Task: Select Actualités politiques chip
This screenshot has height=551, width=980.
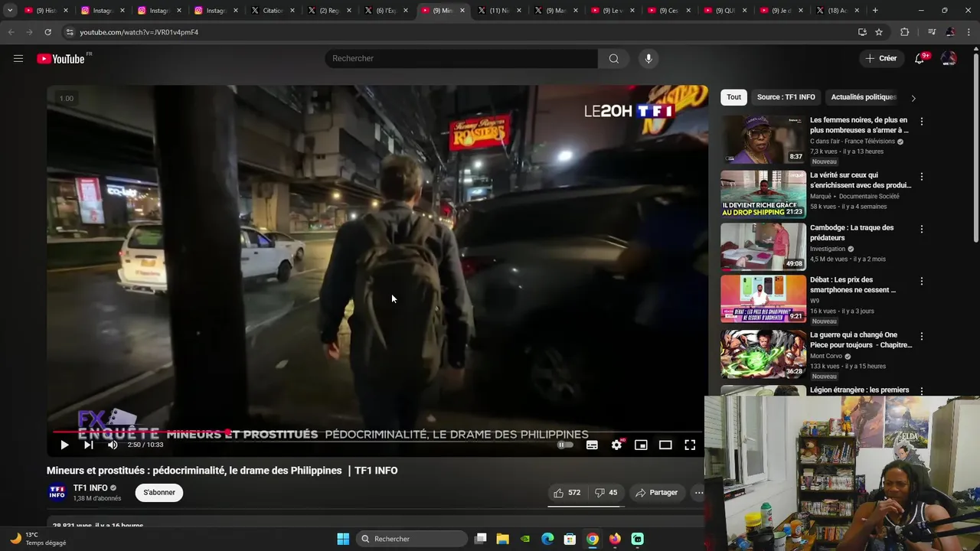Action: [864, 97]
